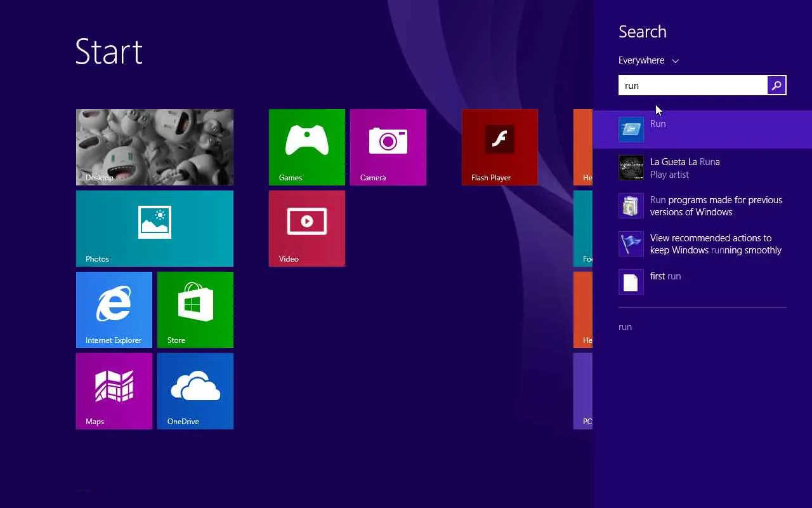The width and height of the screenshot is (812, 508).
Task: Launch the Games tile
Action: (x=307, y=147)
